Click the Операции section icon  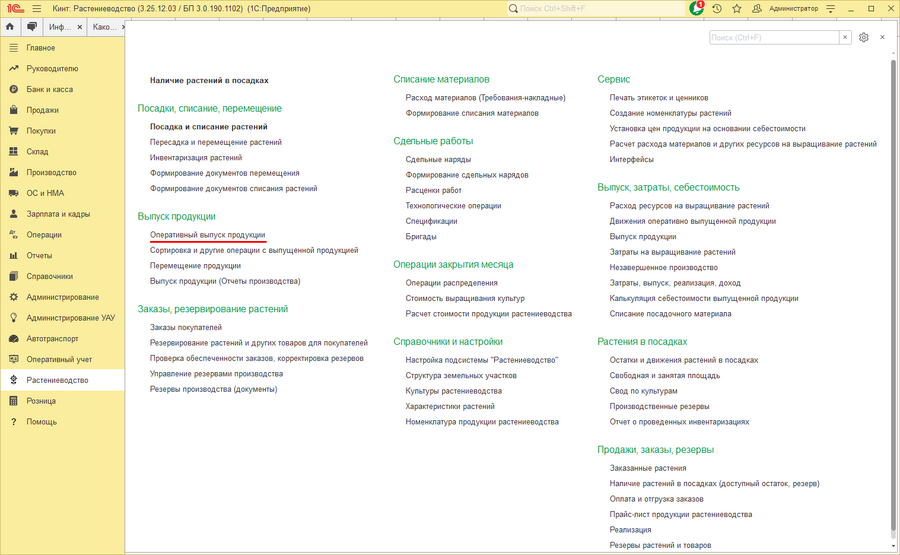(x=14, y=234)
